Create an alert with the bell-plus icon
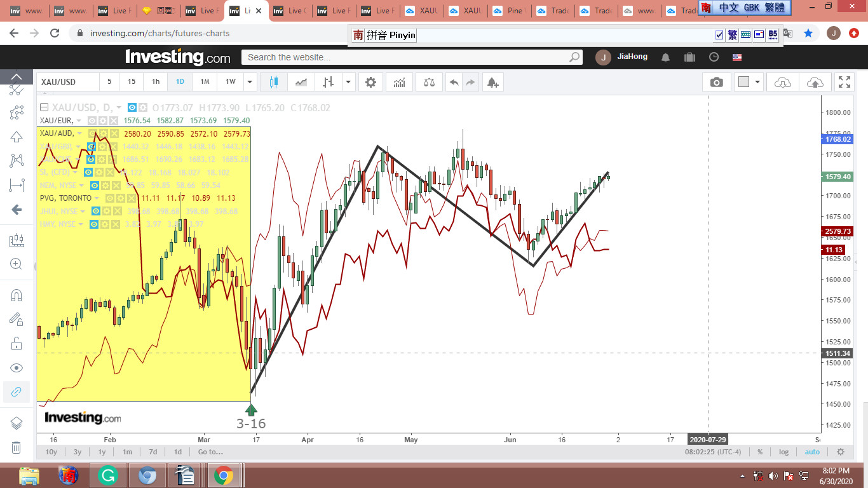Image resolution: width=868 pixels, height=488 pixels. click(x=492, y=82)
